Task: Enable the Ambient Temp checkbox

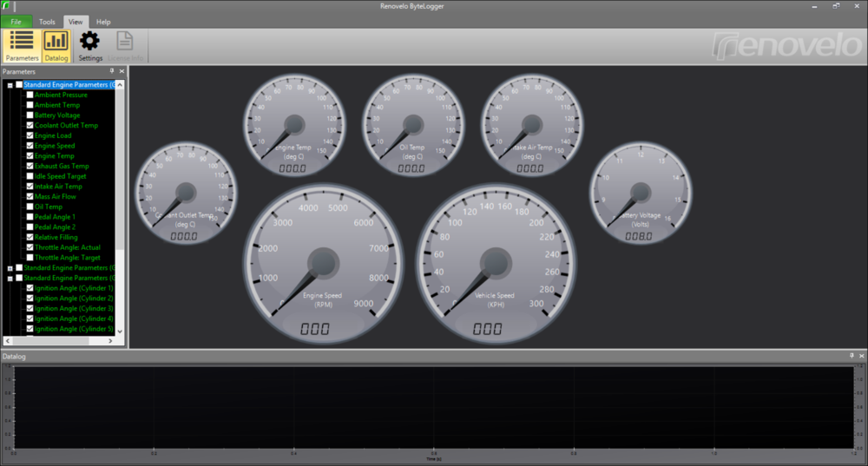Action: (30, 105)
